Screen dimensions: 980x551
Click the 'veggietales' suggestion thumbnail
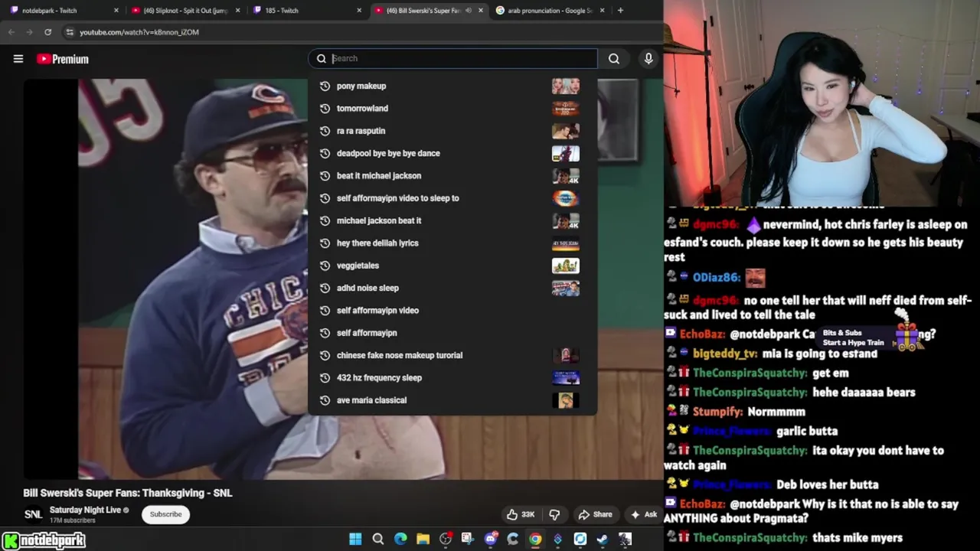tap(566, 266)
